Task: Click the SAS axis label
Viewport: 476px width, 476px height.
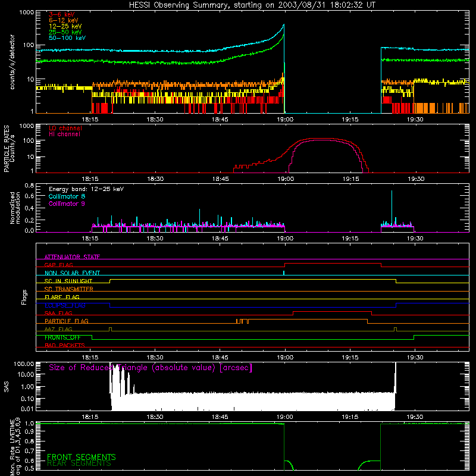Action: [x=6, y=387]
